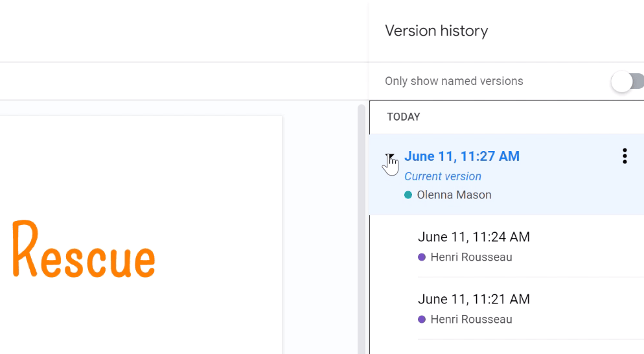644x354 pixels.
Task: Click Henri Rousseau under the 11:24 AM version
Action: pyautogui.click(x=471, y=257)
